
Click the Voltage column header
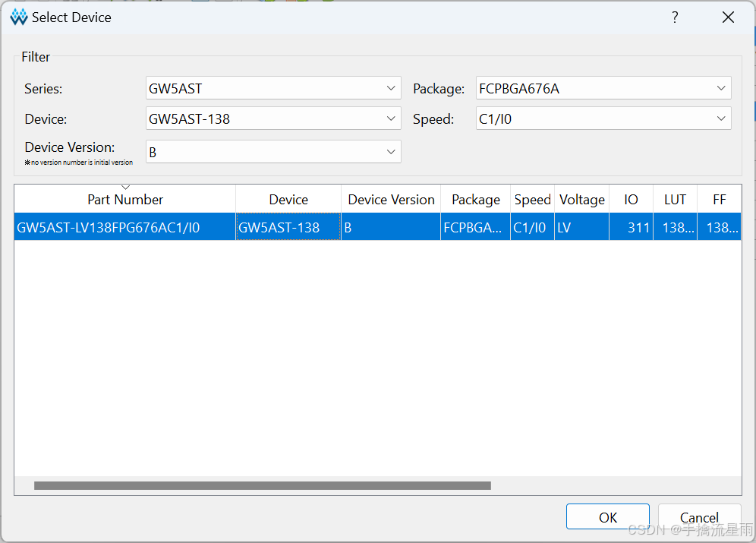[x=582, y=199]
